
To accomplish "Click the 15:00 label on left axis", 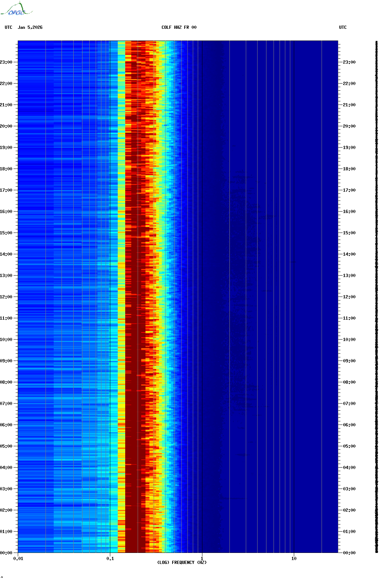I will [6, 233].
